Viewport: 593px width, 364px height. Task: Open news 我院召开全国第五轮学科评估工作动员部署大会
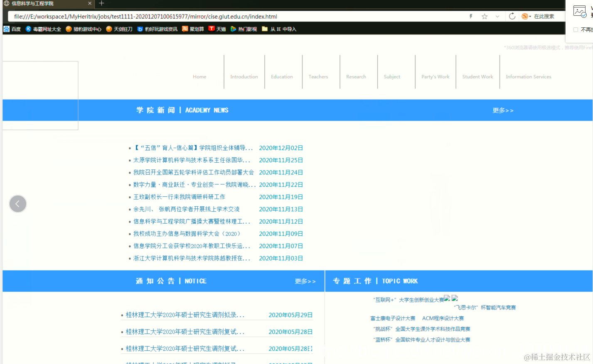coord(193,172)
